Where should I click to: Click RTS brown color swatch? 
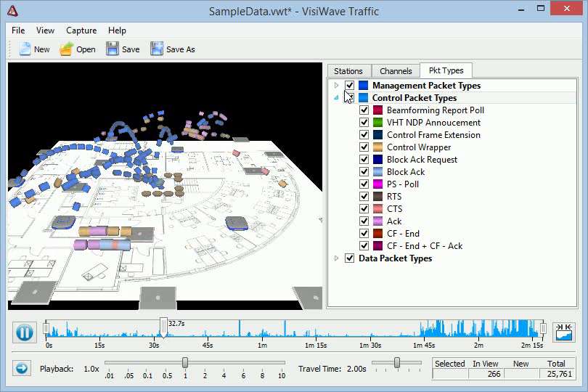[x=378, y=196]
